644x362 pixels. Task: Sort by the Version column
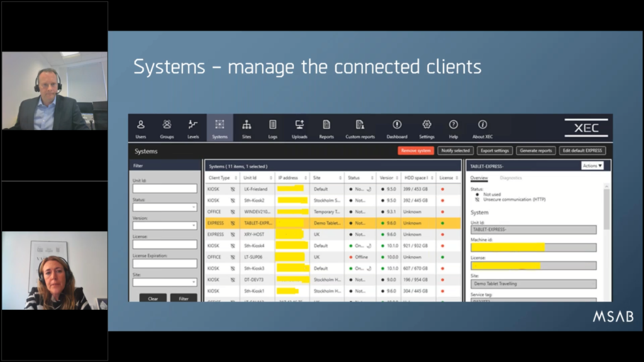coord(389,178)
